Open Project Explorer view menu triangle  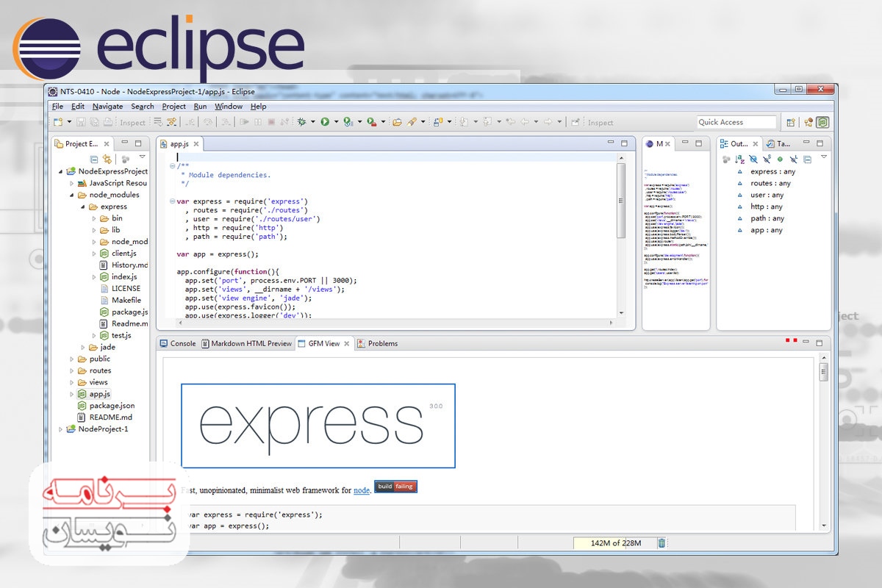pyautogui.click(x=142, y=157)
